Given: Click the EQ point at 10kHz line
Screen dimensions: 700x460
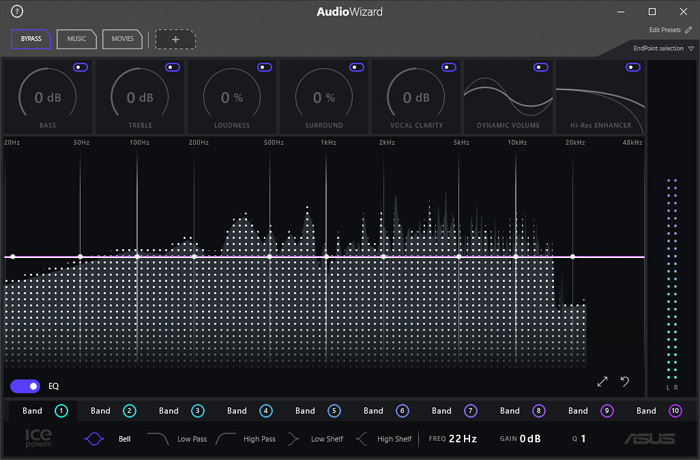Looking at the screenshot, I should click(516, 256).
